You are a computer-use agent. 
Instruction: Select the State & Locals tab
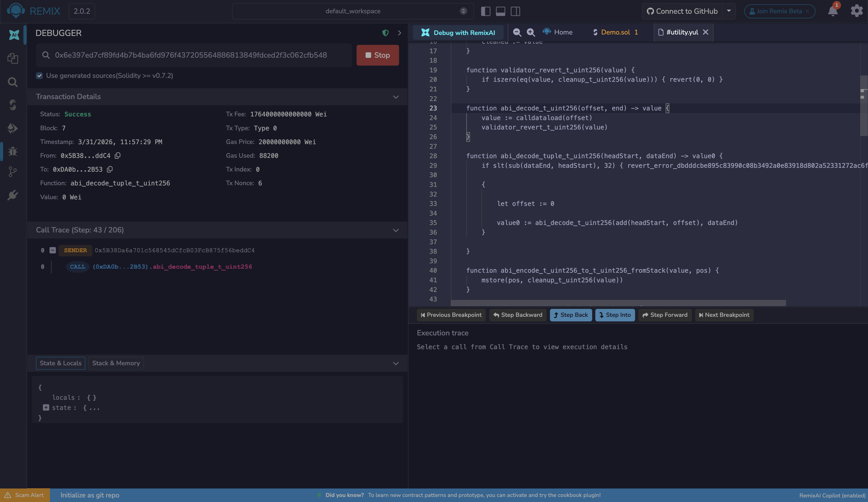click(61, 363)
